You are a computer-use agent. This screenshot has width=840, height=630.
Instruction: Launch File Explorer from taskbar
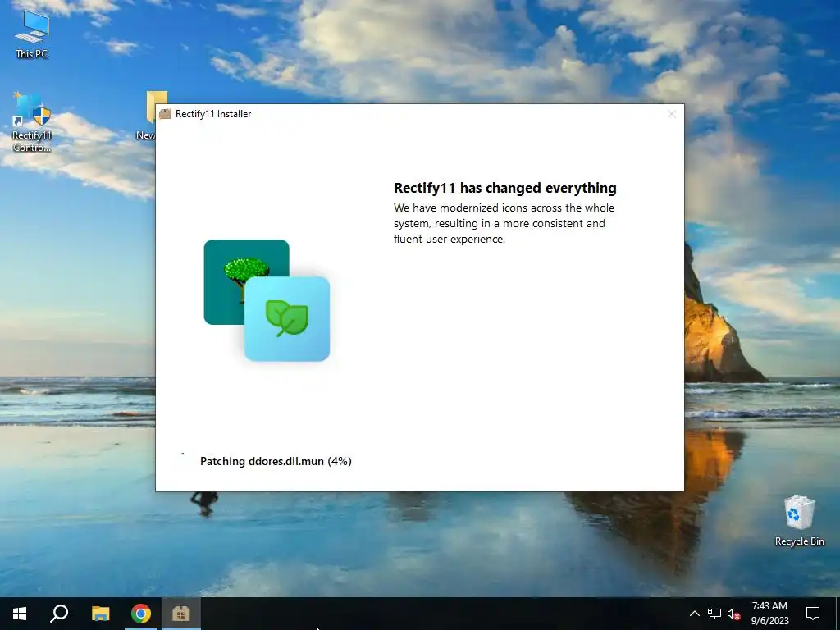pos(100,614)
